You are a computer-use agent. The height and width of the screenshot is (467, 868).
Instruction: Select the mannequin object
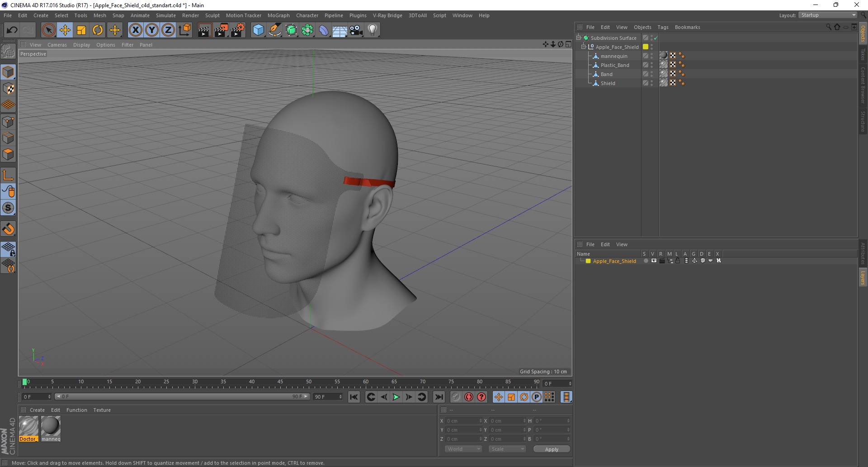614,56
